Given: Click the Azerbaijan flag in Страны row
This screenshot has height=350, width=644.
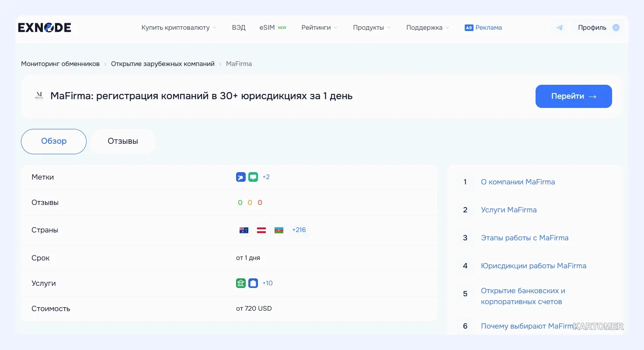Looking at the screenshot, I should click(x=279, y=230).
